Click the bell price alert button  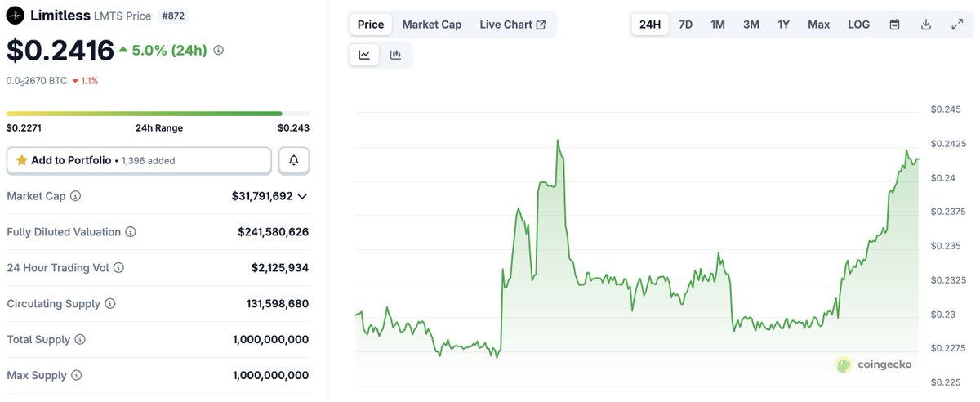(x=294, y=160)
